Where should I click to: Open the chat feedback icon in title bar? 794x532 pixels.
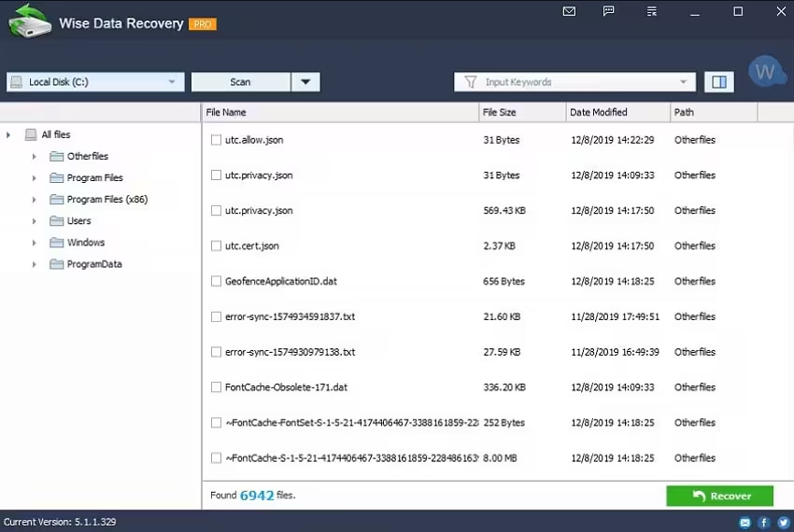[609, 11]
